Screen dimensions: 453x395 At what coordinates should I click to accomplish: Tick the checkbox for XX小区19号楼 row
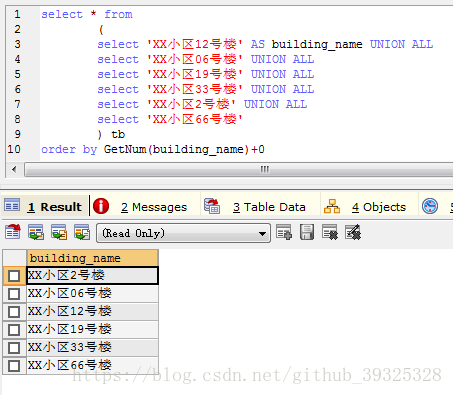point(14,330)
